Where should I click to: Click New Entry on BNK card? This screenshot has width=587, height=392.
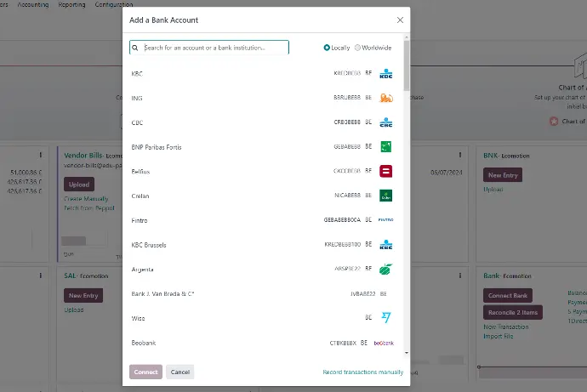(x=503, y=175)
